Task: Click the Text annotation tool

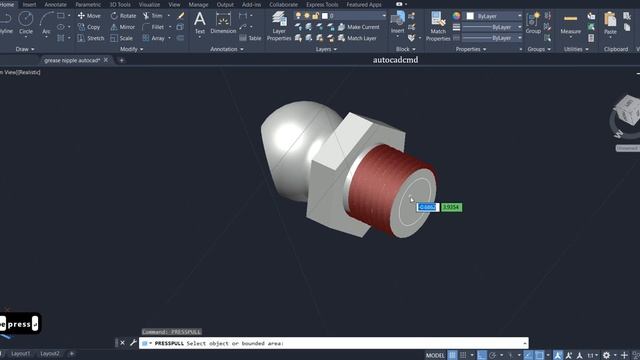Action: click(x=200, y=23)
